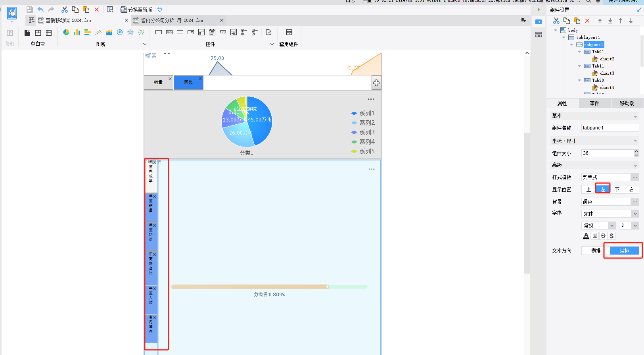Collapse the 坐标·尺寸 section

(x=635, y=141)
